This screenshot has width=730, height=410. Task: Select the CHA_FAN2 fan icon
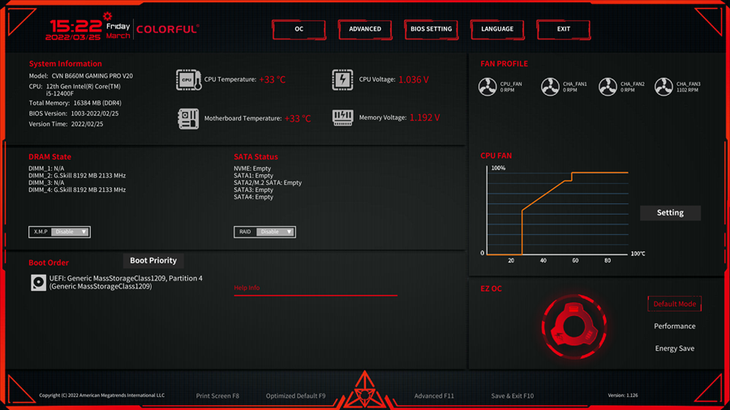tap(608, 88)
